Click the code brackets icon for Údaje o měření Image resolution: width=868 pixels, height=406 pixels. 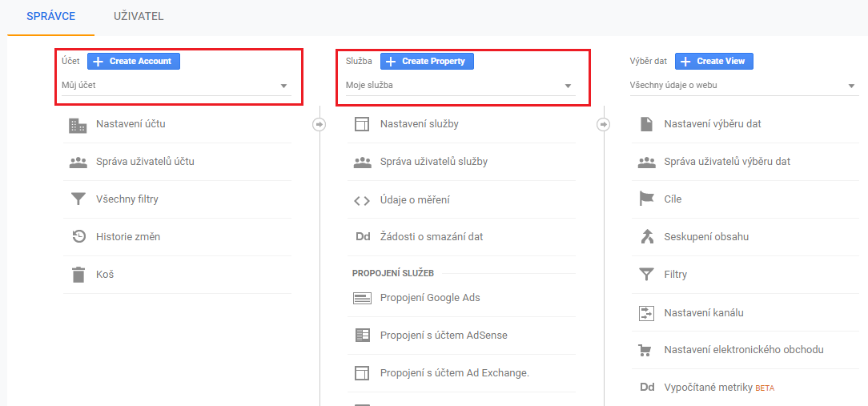point(361,201)
